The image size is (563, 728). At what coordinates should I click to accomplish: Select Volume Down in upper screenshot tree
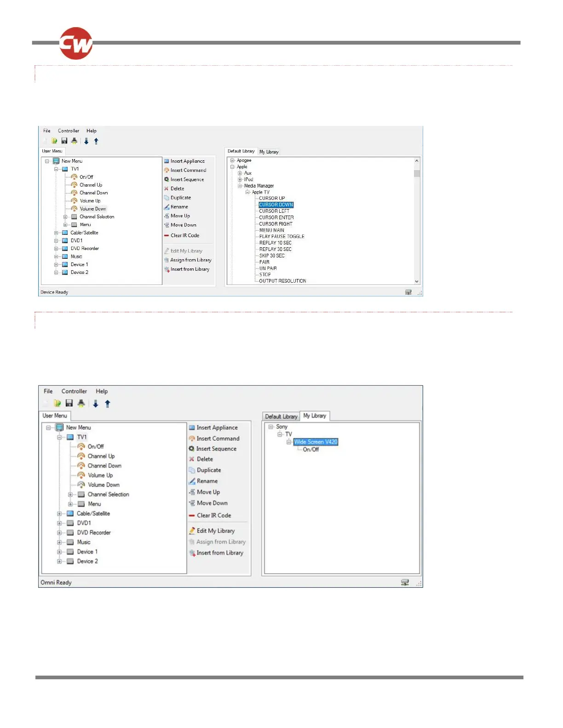pos(93,209)
